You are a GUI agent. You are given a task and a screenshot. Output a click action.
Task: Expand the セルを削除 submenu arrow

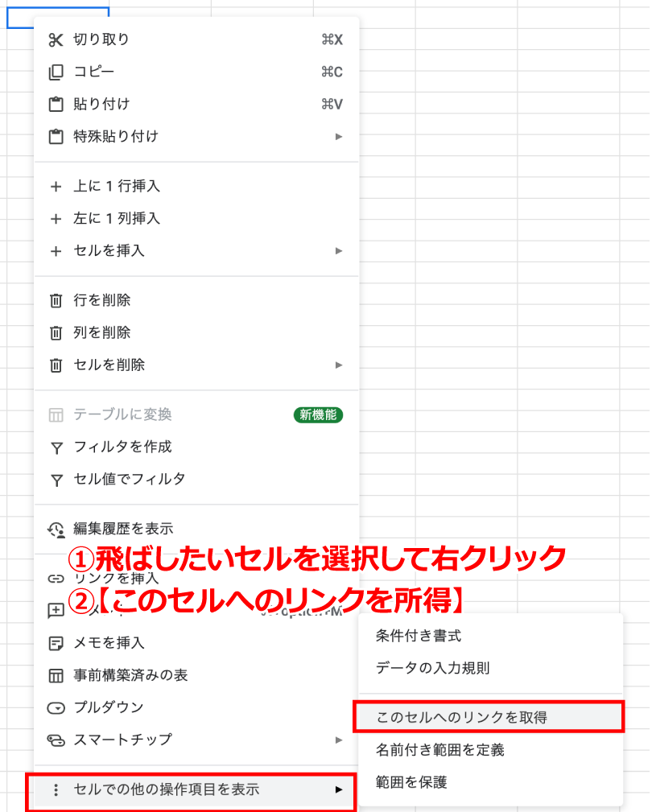tap(339, 365)
